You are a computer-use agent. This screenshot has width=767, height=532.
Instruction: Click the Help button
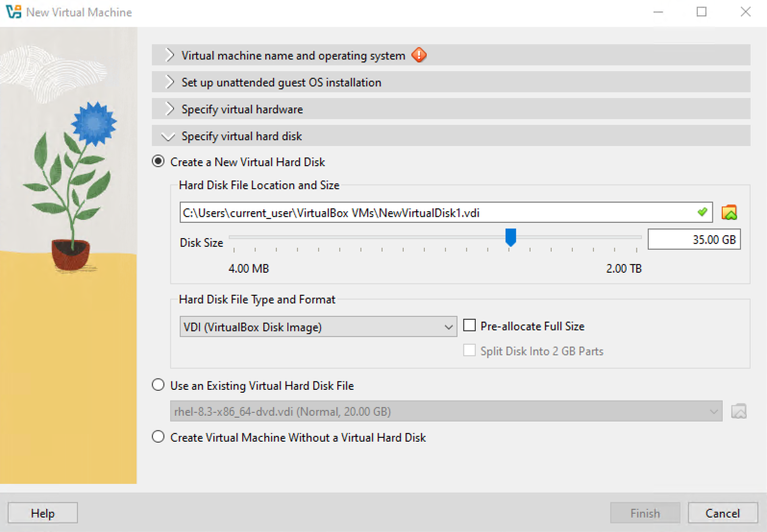point(42,513)
